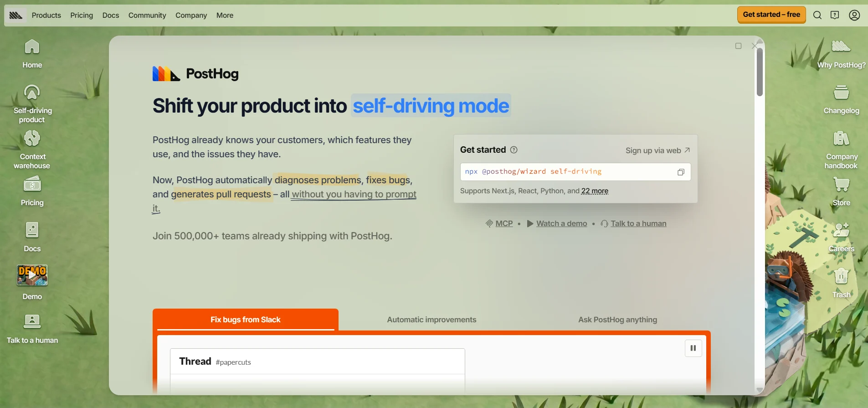Viewport: 868px width, 408px height.
Task: Click the 'Join 500,000+ teams' text
Action: (272, 236)
